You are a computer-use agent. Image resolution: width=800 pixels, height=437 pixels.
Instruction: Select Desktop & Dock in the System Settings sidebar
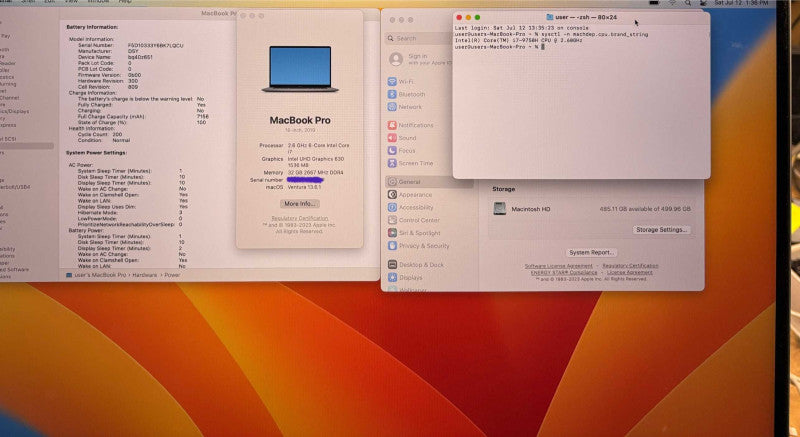(416, 265)
